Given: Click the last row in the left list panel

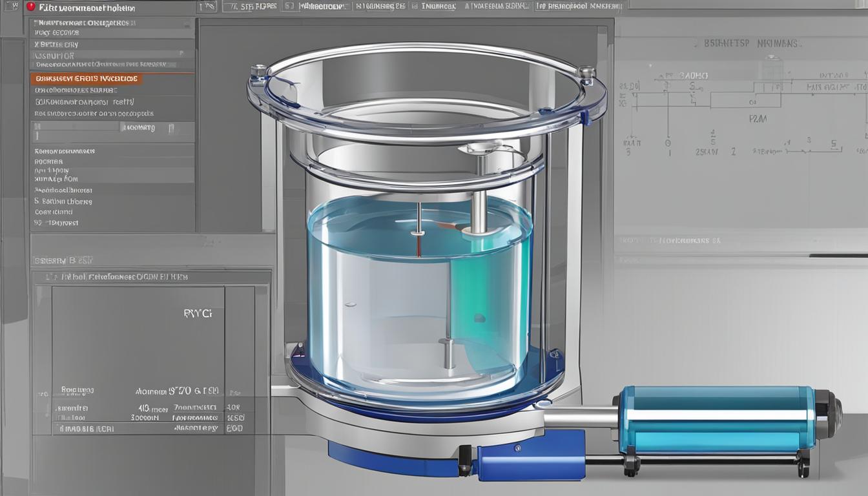Looking at the screenshot, I should pyautogui.click(x=57, y=222).
